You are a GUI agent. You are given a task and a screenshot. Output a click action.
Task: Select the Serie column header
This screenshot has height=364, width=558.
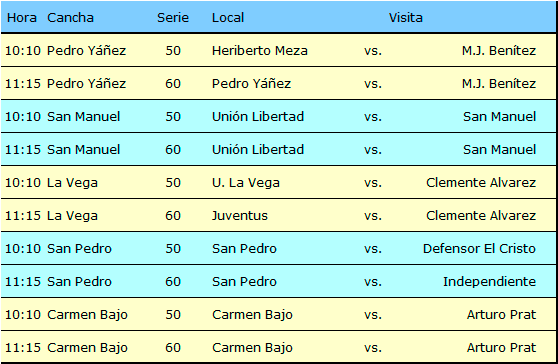[x=173, y=17]
